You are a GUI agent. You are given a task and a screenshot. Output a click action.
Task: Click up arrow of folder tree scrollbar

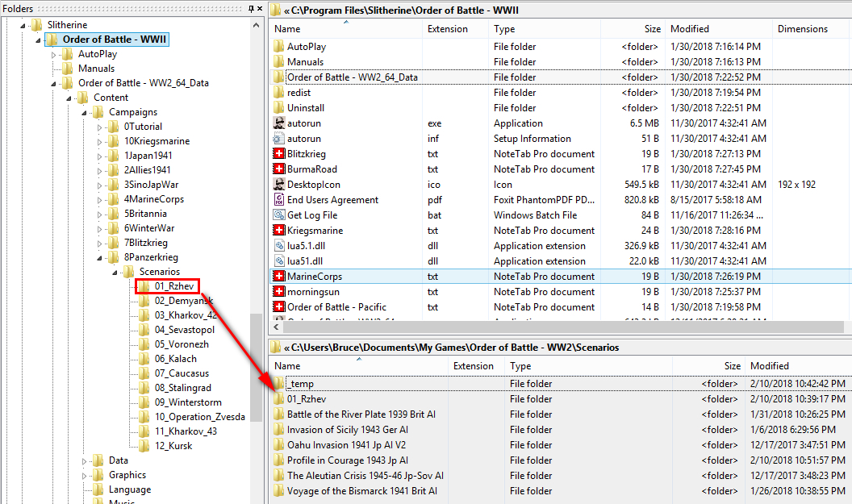coord(257,25)
